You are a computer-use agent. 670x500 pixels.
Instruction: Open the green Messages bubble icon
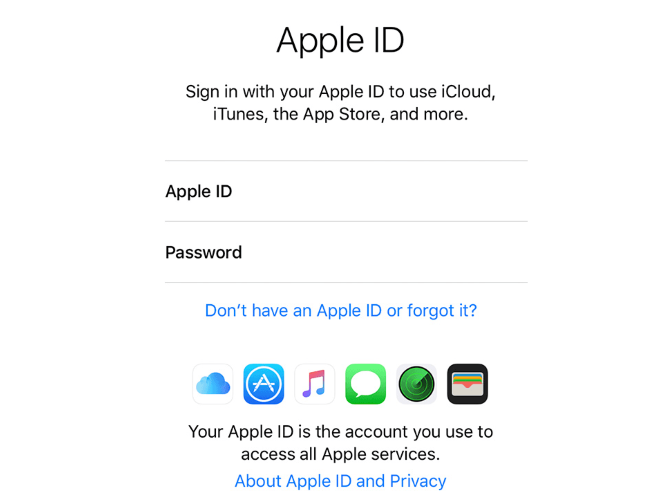point(365,384)
